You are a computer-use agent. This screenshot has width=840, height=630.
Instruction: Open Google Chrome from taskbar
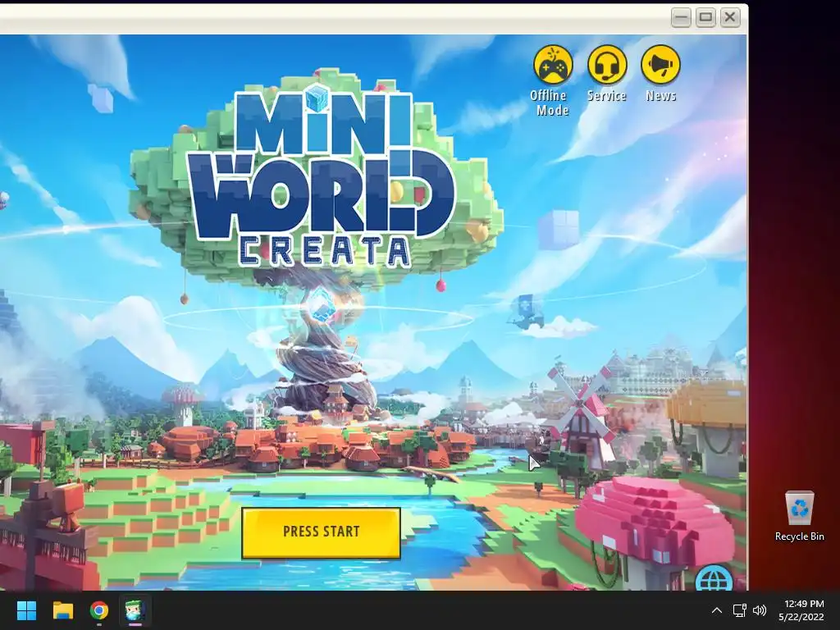pyautogui.click(x=99, y=610)
